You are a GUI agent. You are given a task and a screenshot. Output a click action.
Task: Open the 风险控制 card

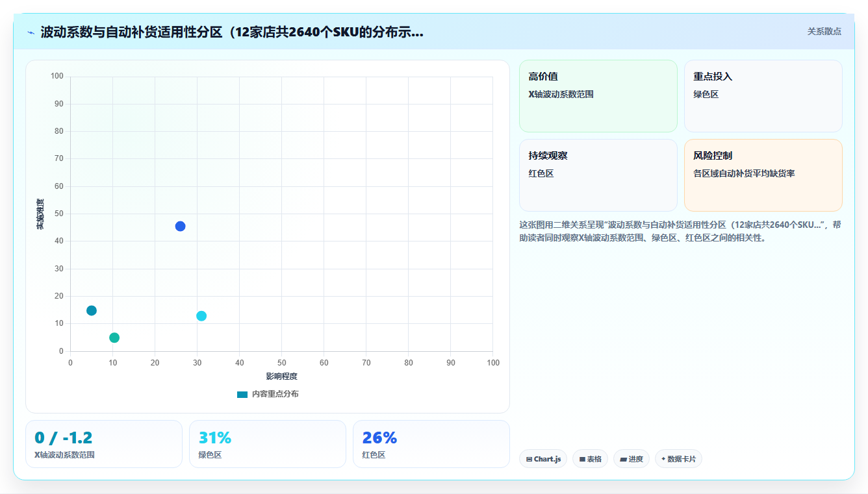(x=763, y=175)
